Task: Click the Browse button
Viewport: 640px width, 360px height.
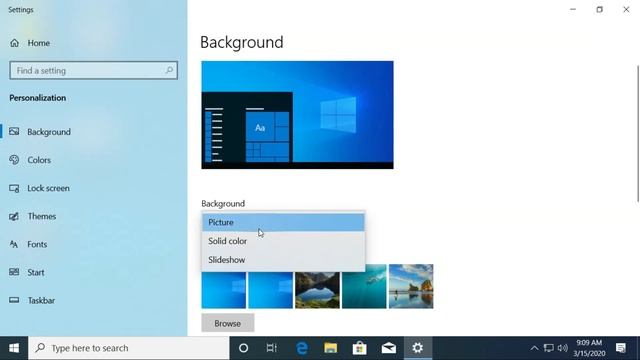Action: pos(228,323)
